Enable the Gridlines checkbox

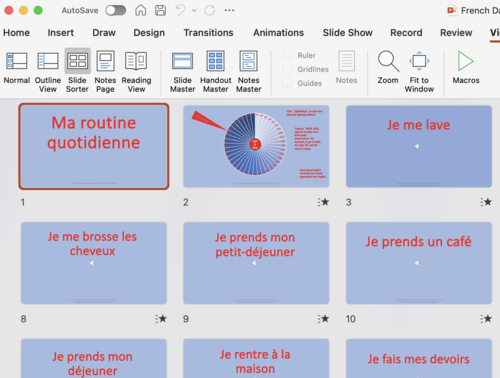pos(287,69)
